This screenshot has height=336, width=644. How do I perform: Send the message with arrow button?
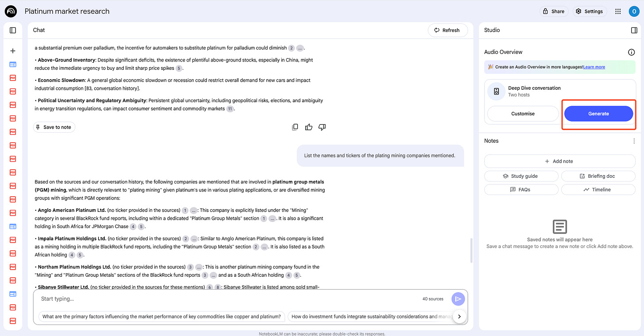point(458,299)
